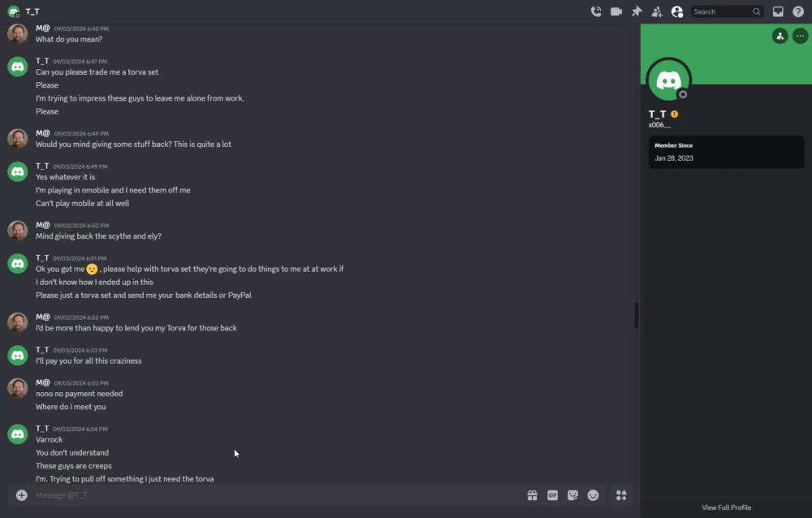Viewport: 812px width, 518px height.
Task: Toggle the user profile panel
Action: [677, 11]
